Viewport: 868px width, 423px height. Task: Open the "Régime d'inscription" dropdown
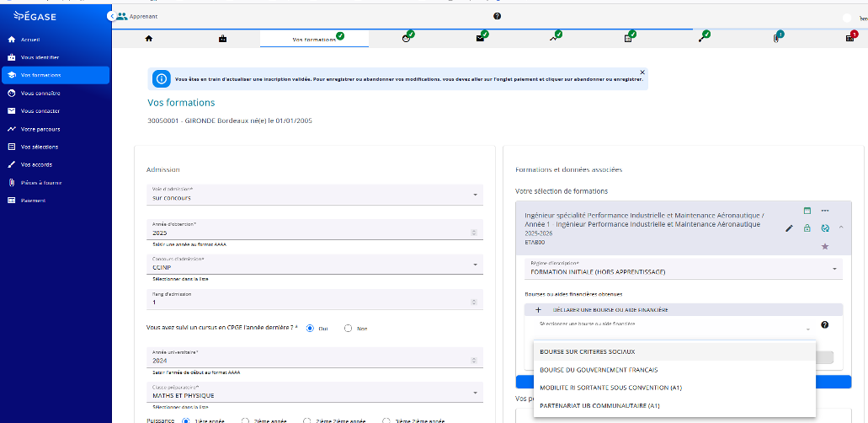pyautogui.click(x=679, y=269)
